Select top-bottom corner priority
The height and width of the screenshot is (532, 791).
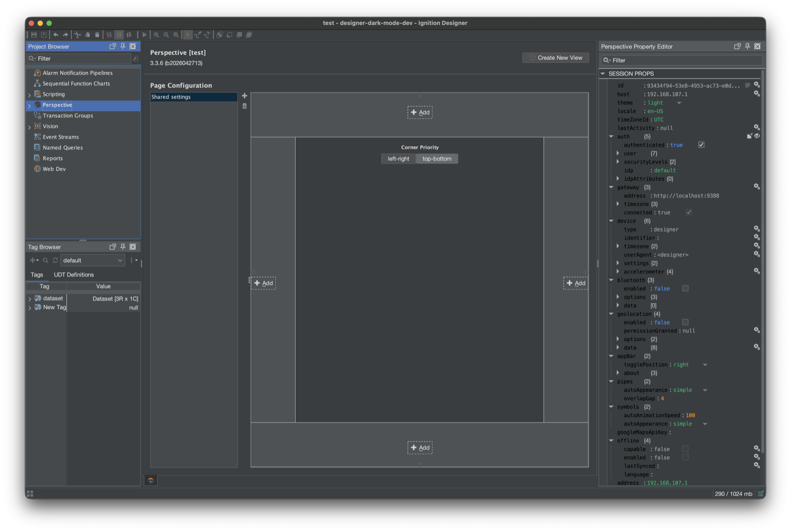[x=437, y=159]
